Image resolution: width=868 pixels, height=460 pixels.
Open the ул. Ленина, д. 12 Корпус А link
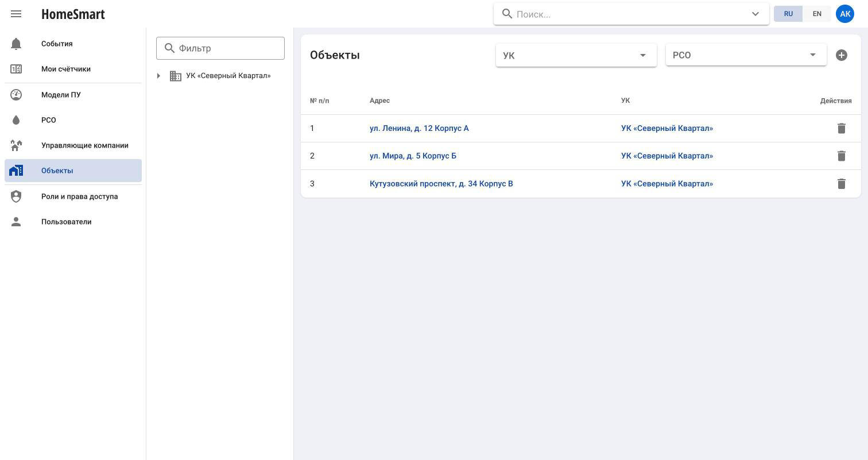419,128
